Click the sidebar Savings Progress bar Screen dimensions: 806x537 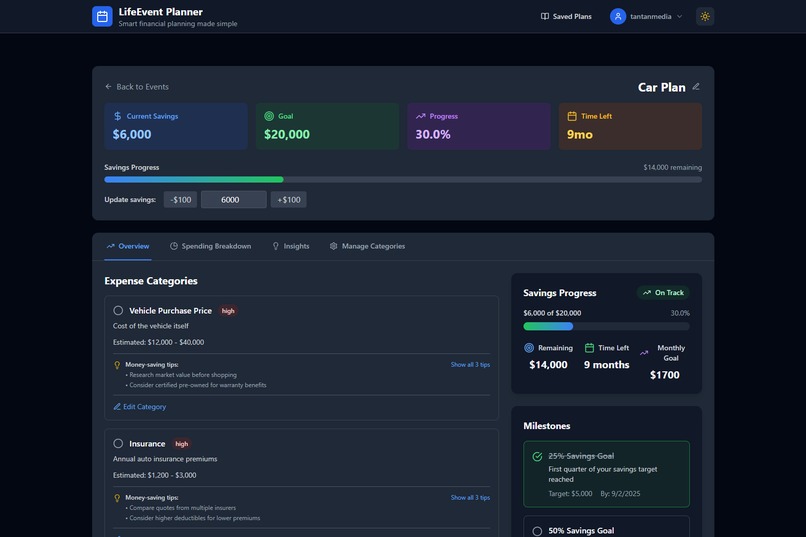point(607,326)
